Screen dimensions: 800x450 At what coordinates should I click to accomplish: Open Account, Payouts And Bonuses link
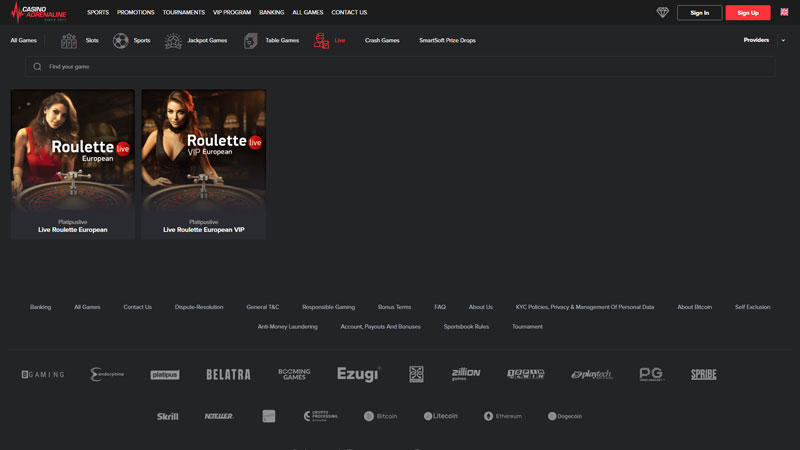381,327
